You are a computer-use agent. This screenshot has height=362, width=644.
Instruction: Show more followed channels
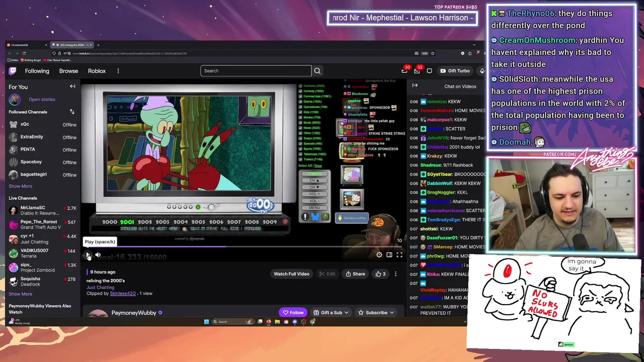tap(20, 186)
